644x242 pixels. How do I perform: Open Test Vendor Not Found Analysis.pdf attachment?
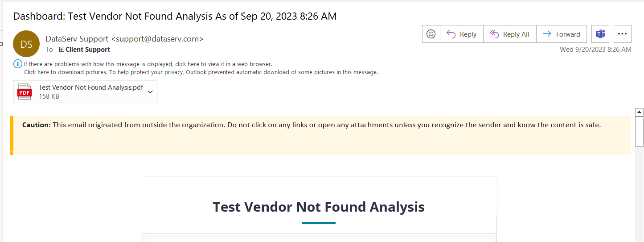tap(85, 92)
